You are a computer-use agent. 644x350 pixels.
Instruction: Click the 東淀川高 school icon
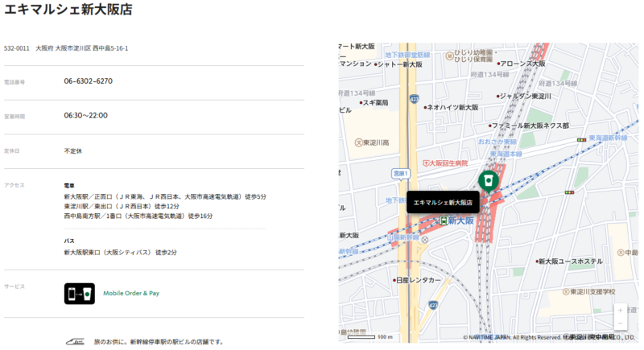358,142
